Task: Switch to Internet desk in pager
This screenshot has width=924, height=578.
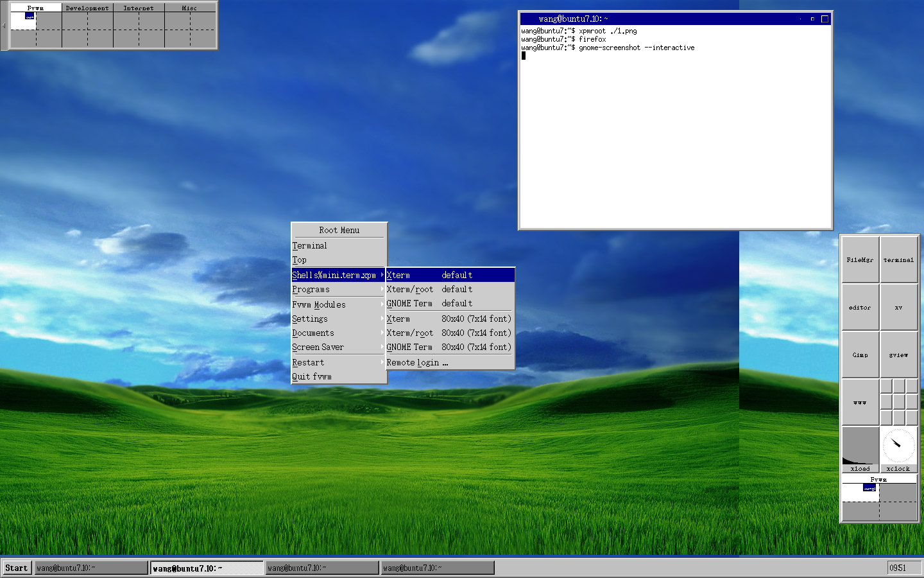Action: (x=139, y=8)
